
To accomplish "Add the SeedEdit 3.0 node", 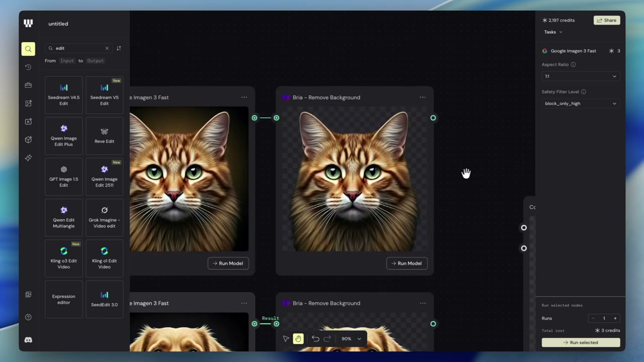I will (x=104, y=299).
